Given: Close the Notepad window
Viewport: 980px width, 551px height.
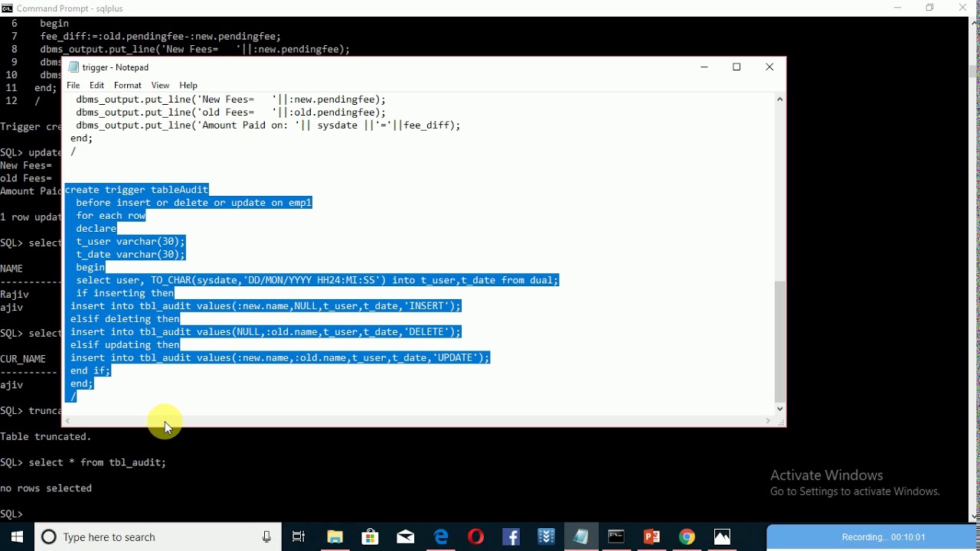Looking at the screenshot, I should click(x=770, y=67).
